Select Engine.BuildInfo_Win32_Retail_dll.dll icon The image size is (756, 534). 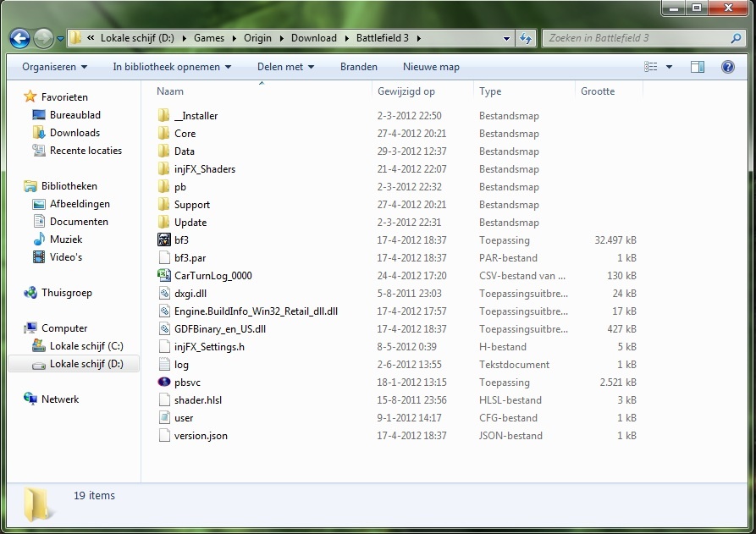(164, 311)
